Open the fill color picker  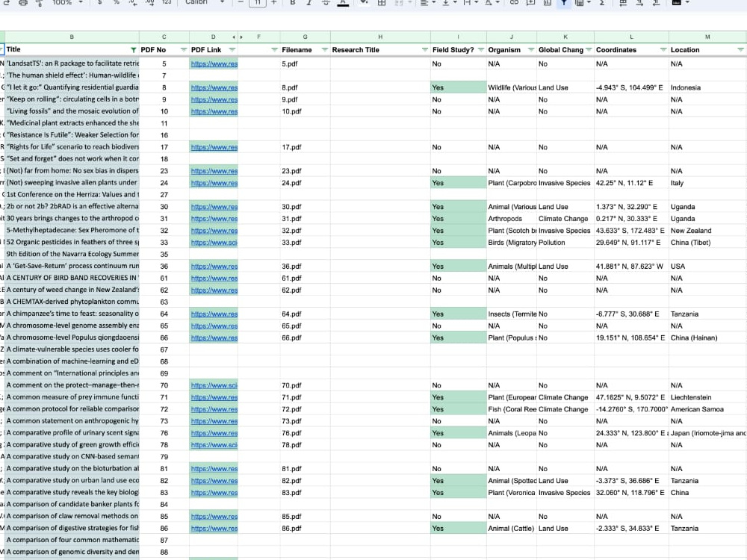[364, 3]
